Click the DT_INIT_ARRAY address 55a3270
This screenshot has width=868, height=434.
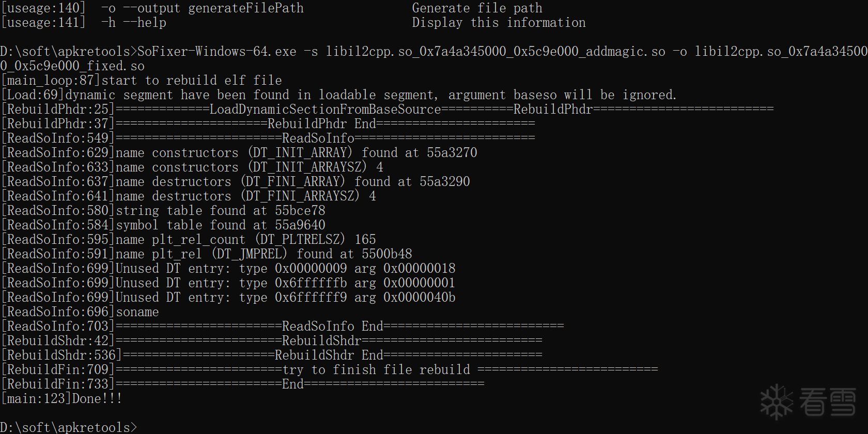[452, 153]
